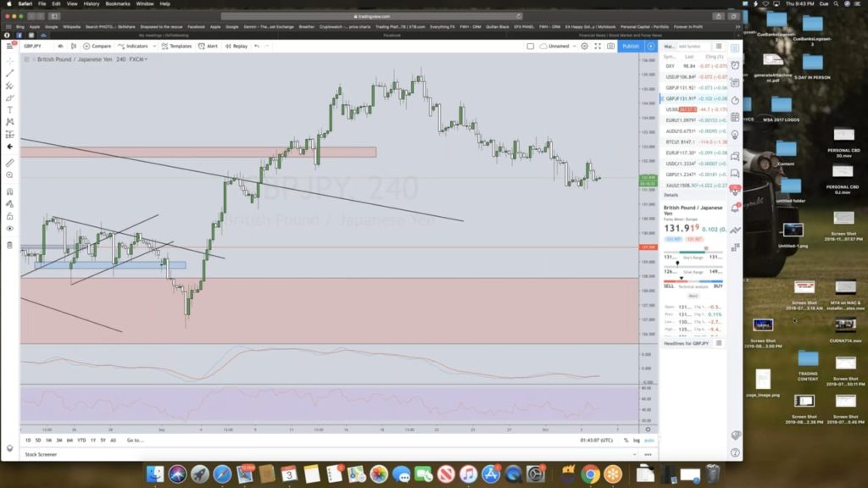Select the ruler measure tool

point(10,163)
